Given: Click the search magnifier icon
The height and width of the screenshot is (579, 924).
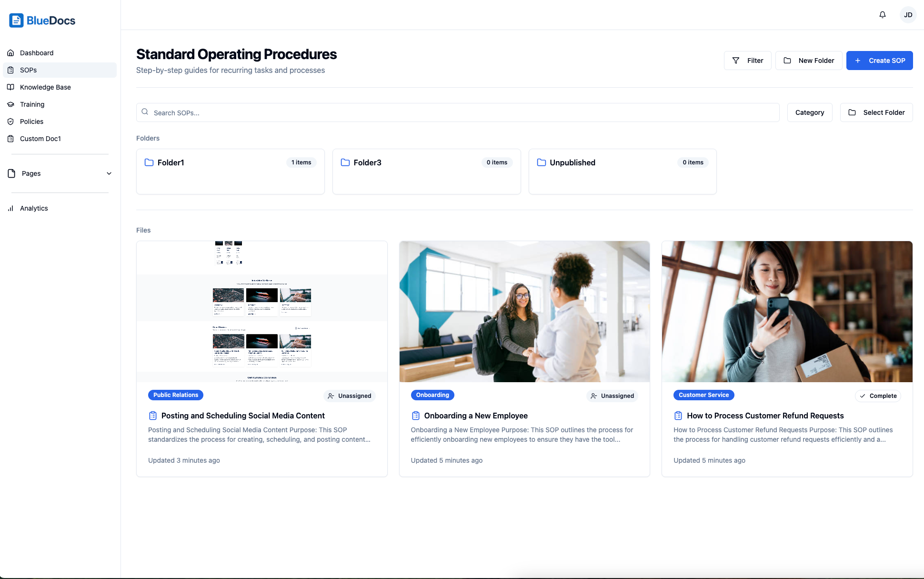Looking at the screenshot, I should [x=145, y=112].
